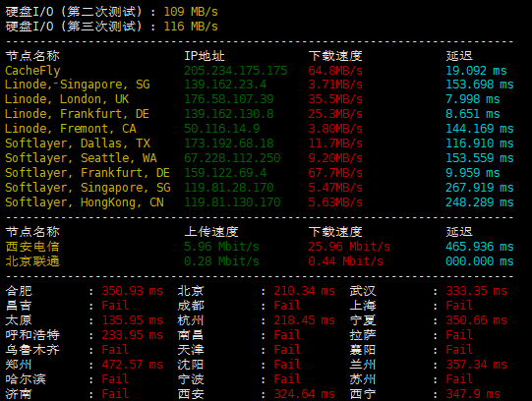Select the 郑州 472.57 ms value
This screenshot has height=401, width=532.
133,365
